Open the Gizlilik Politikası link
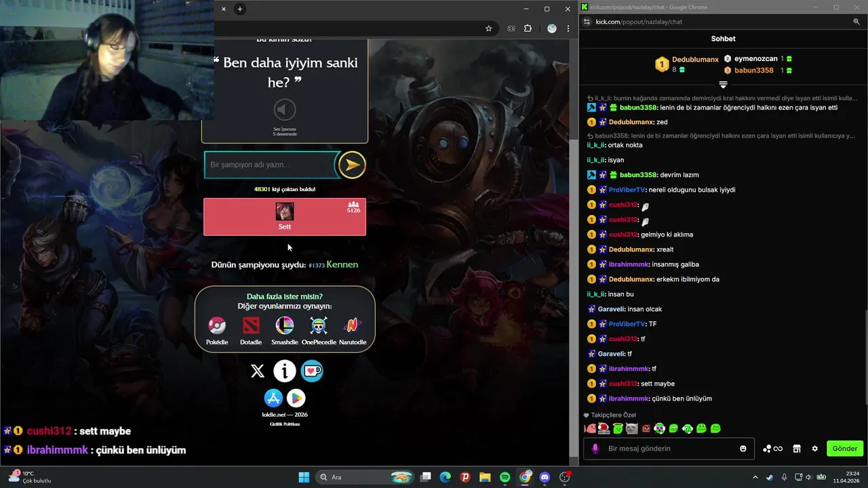The height and width of the screenshot is (488, 868). (x=285, y=424)
